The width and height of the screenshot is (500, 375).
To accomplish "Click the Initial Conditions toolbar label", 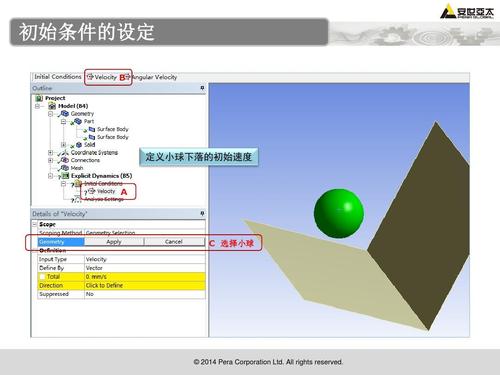I will coord(58,77).
